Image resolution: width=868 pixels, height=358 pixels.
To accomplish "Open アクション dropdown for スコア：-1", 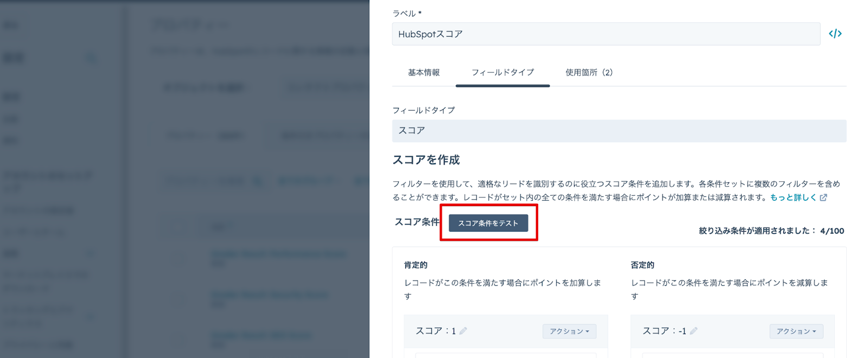I will coord(796,331).
